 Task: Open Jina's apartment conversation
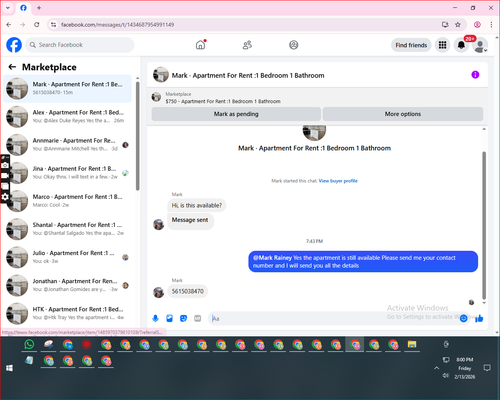[68, 173]
